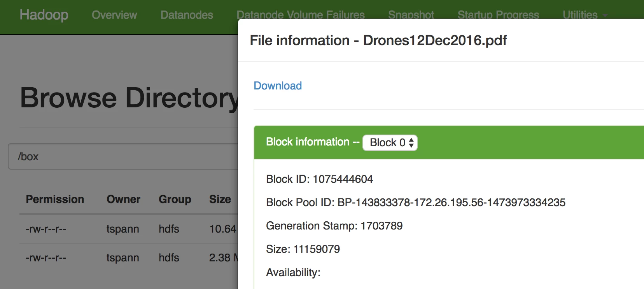Click the Block information heading
Screen dimensions: 644x289
[313, 142]
